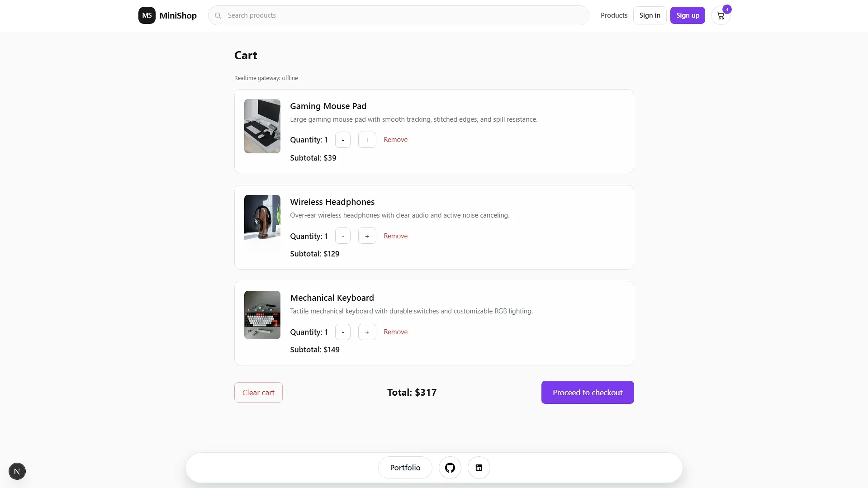The height and width of the screenshot is (488, 868).
Task: Click the Sign in button
Action: (650, 15)
